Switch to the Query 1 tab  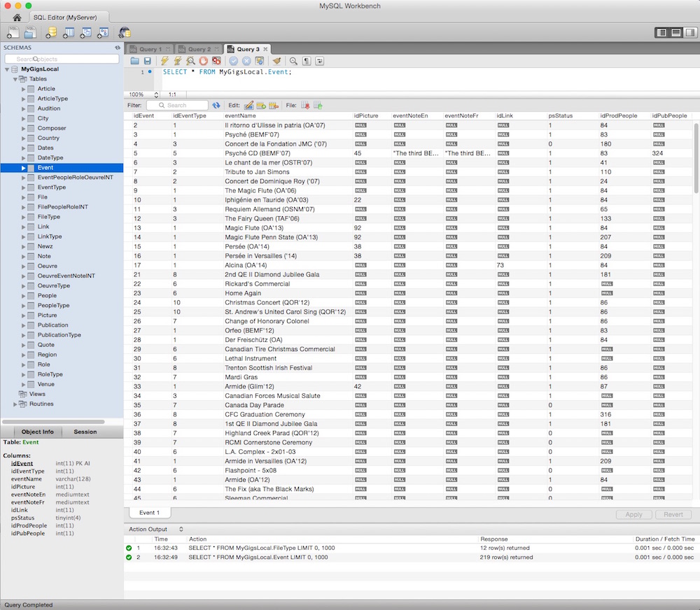(x=148, y=49)
